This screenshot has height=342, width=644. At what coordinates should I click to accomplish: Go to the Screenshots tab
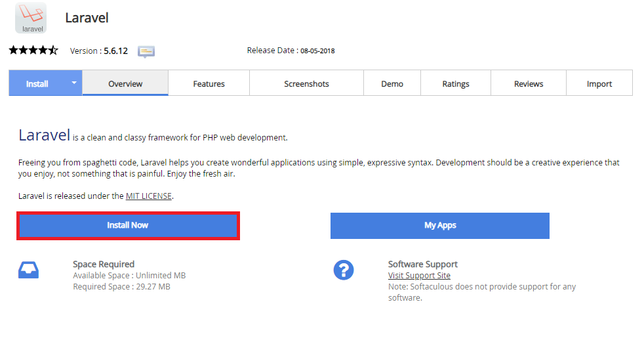(x=306, y=84)
